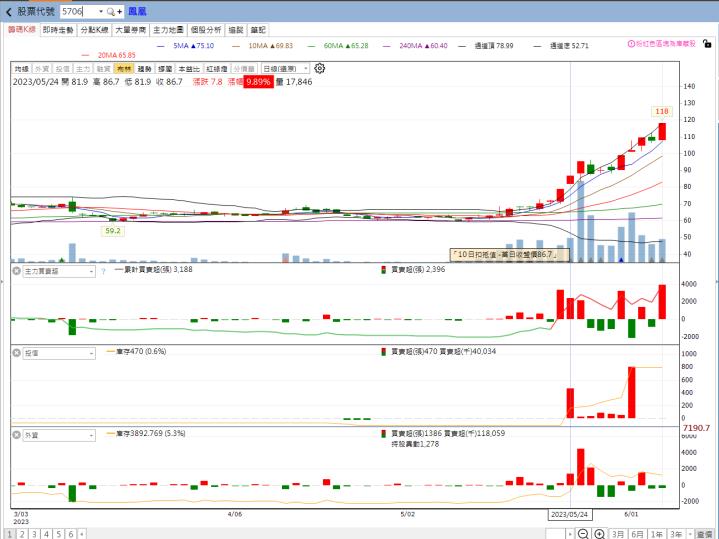Switch to the 即時走勢 tab
719x539 pixels.
(58, 31)
